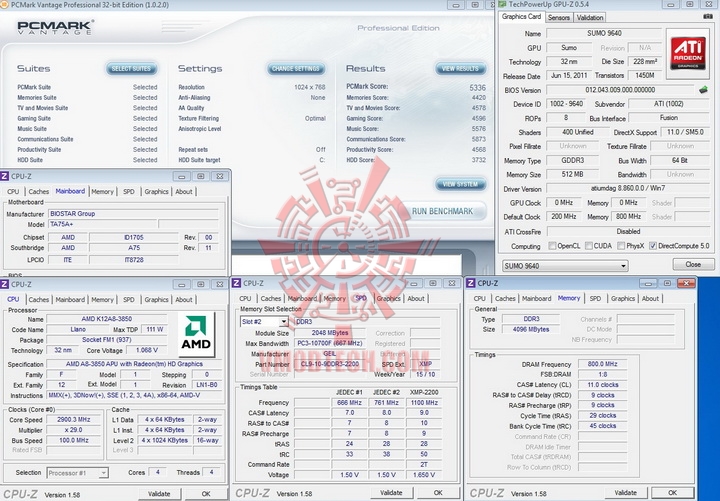Switch to the Validation tab in GPU-Z
This screenshot has width=720, height=501.
pos(590,17)
